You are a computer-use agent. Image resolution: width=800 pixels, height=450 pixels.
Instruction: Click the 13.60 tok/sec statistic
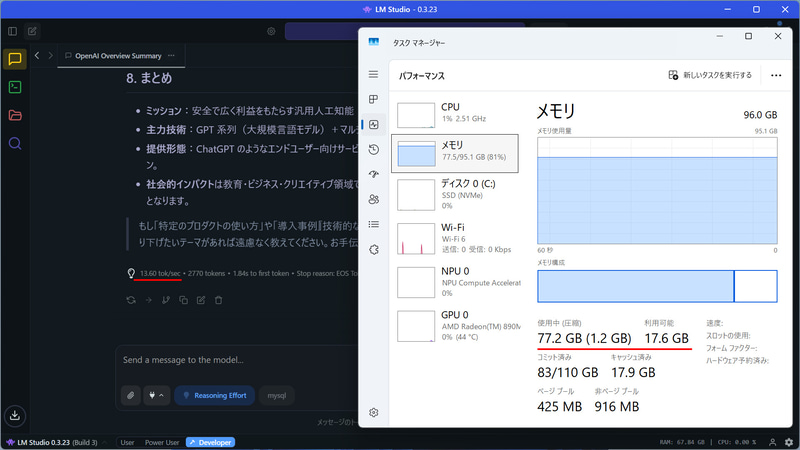[160, 273]
